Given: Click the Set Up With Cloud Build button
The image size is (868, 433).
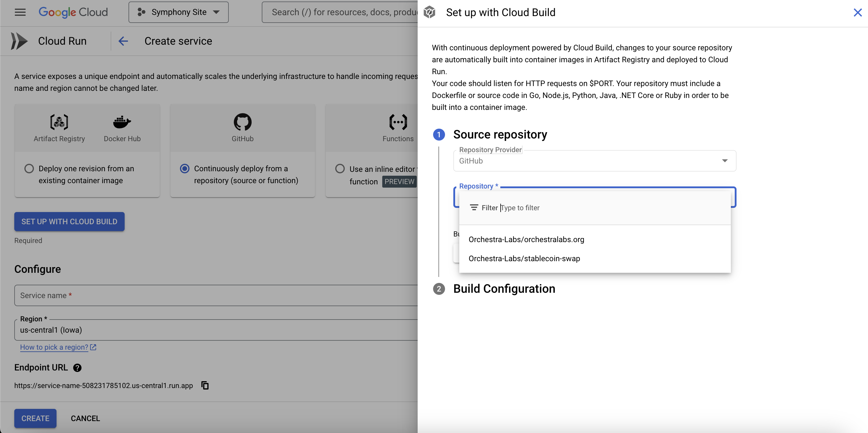Looking at the screenshot, I should coord(69,222).
